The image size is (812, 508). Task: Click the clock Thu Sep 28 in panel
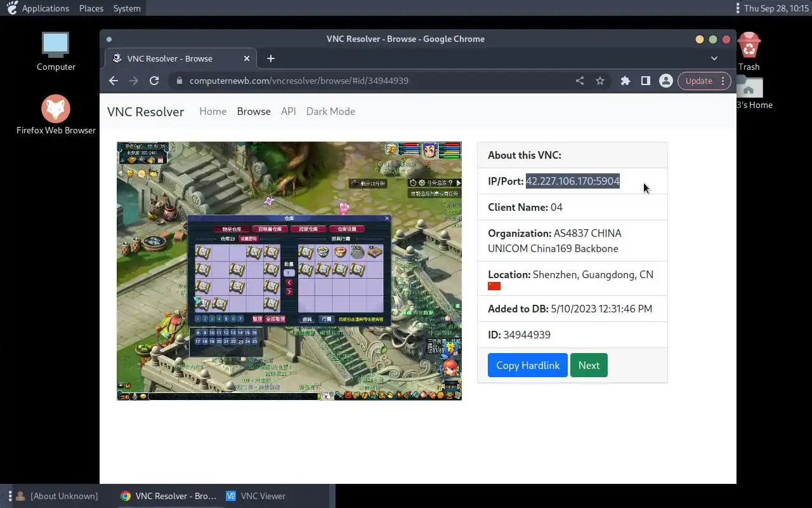[777, 8]
